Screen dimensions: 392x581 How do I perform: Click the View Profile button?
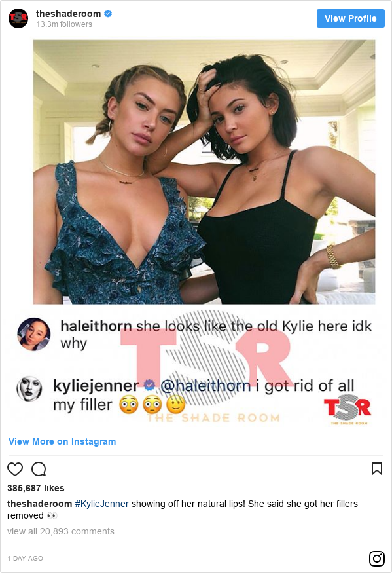351,18
